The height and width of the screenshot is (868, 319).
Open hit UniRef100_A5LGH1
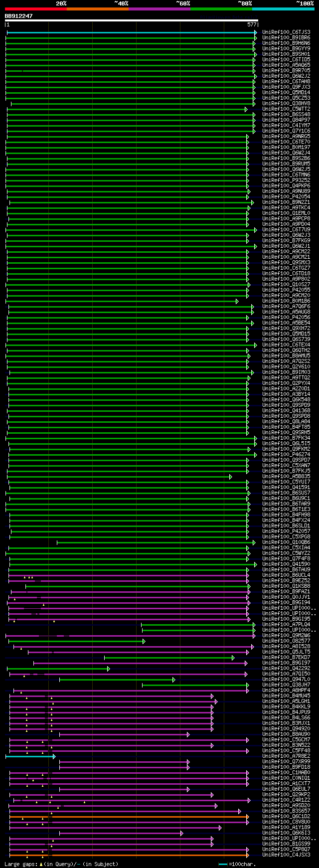coord(286,701)
